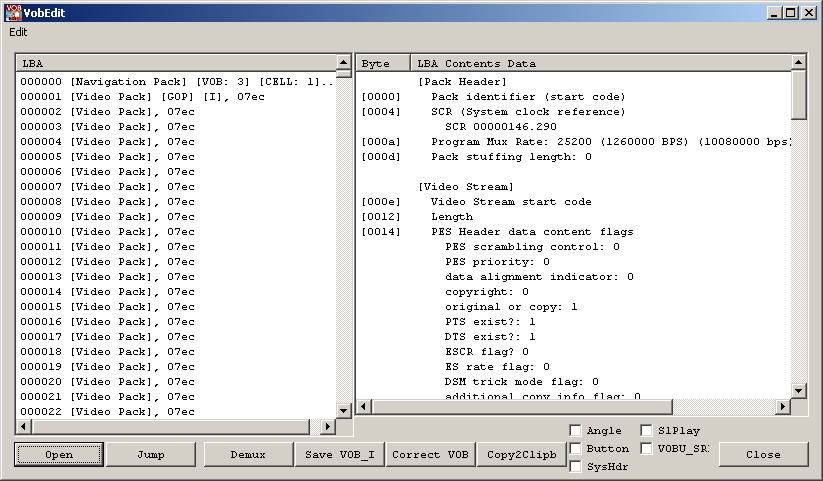The image size is (823, 481).
Task: Enable the Angle checkbox
Action: [576, 431]
